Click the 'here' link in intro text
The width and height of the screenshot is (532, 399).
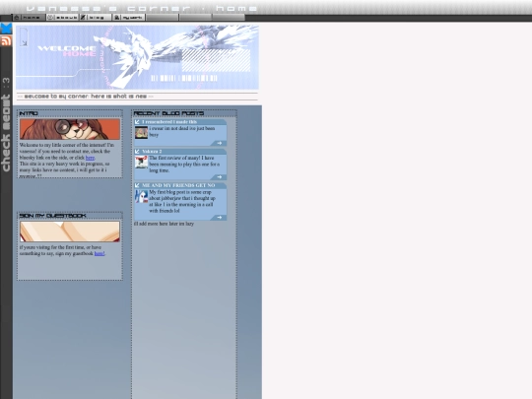point(90,158)
